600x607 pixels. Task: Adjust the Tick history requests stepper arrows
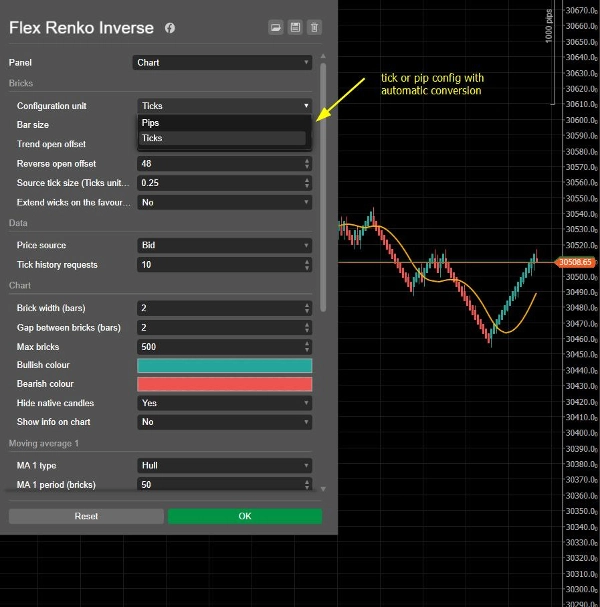click(x=307, y=265)
